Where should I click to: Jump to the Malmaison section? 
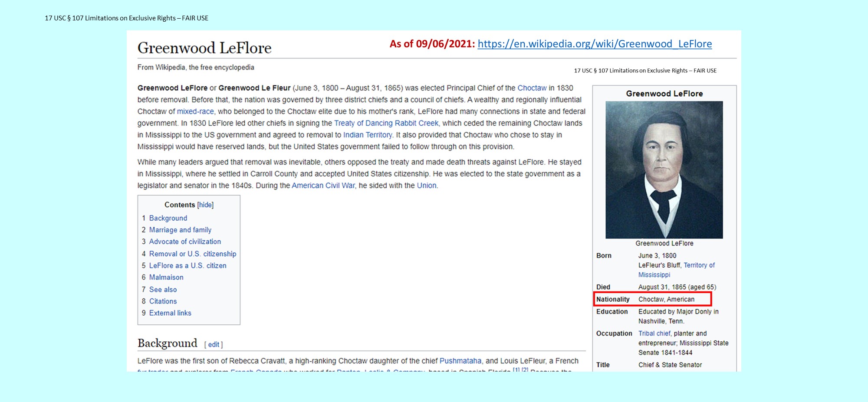pos(166,277)
